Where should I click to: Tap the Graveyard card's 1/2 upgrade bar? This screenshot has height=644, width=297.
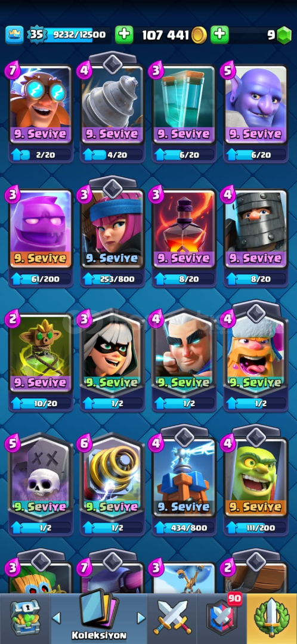pyautogui.click(x=41, y=527)
